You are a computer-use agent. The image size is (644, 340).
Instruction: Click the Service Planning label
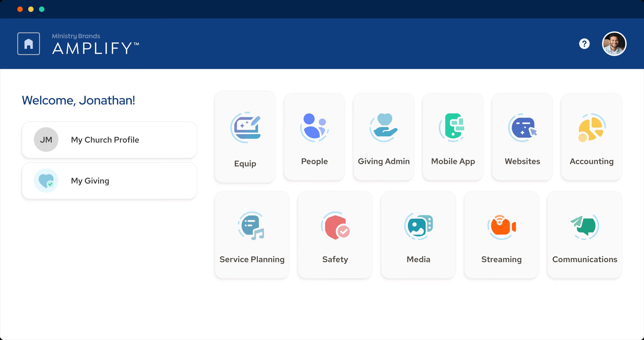click(252, 259)
